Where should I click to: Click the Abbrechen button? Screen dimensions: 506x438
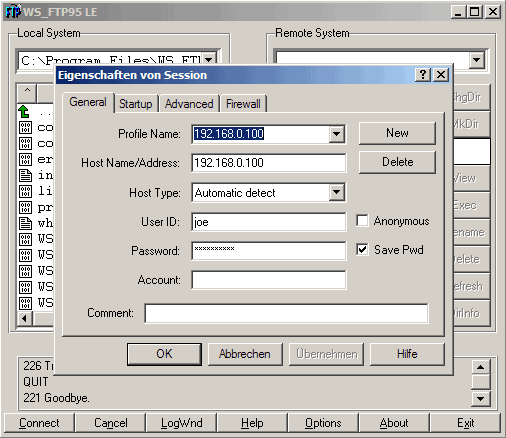[245, 354]
